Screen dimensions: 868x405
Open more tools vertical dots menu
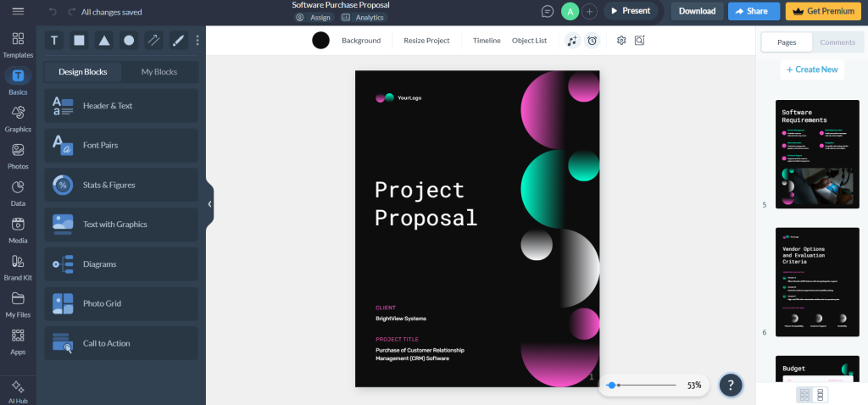point(197,41)
